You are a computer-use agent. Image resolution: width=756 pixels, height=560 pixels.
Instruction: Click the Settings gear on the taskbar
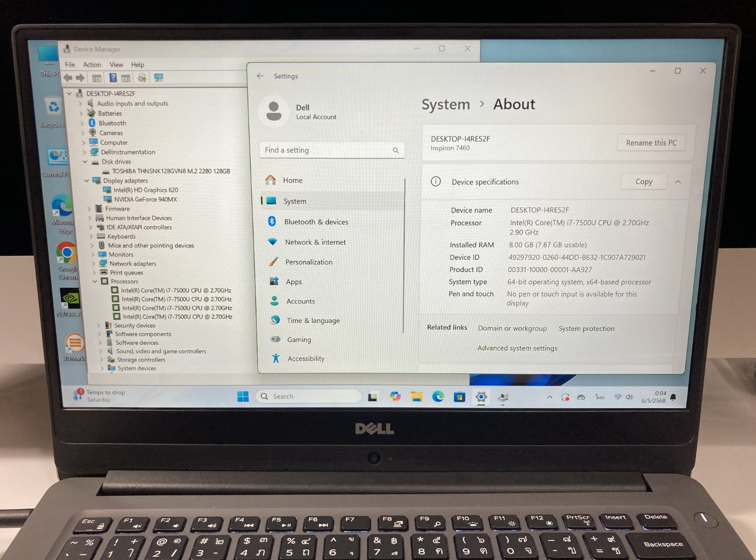tap(481, 397)
